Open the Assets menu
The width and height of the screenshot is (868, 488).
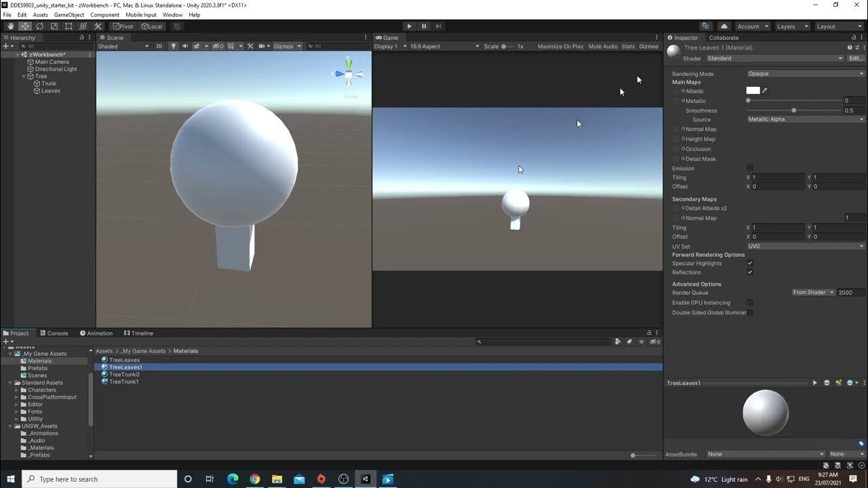coord(41,15)
